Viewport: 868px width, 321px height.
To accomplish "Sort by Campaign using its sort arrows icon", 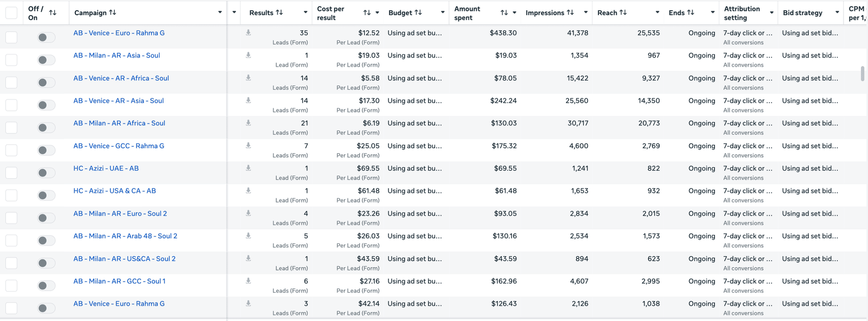I will (x=112, y=12).
